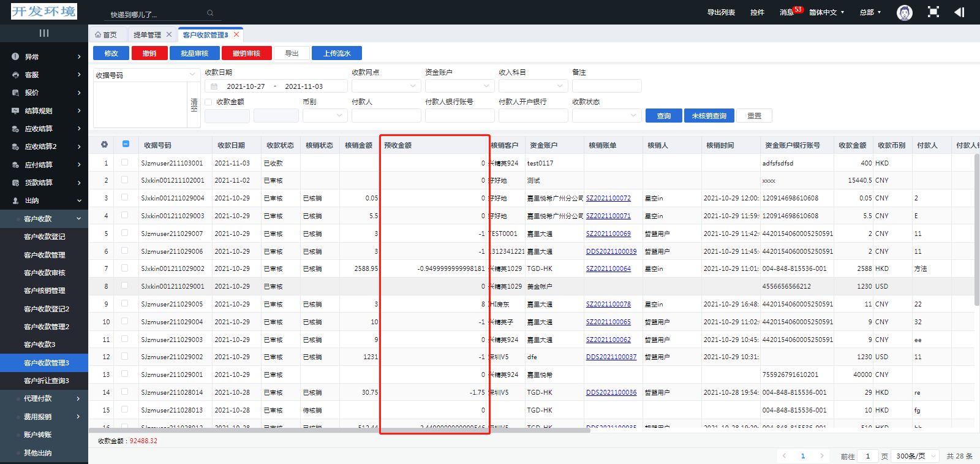The image size is (980, 464).
Task: Open the 收款状态 dropdown
Action: pyautogui.click(x=606, y=115)
